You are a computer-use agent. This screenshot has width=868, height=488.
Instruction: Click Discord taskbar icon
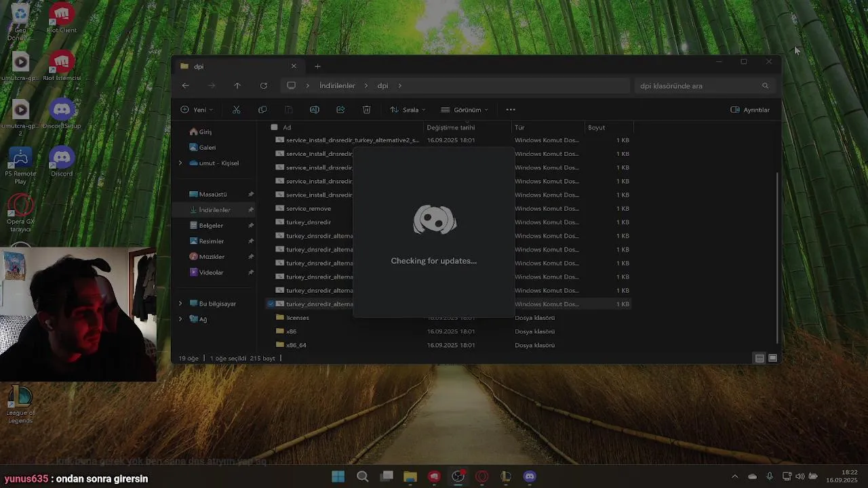coord(530,476)
